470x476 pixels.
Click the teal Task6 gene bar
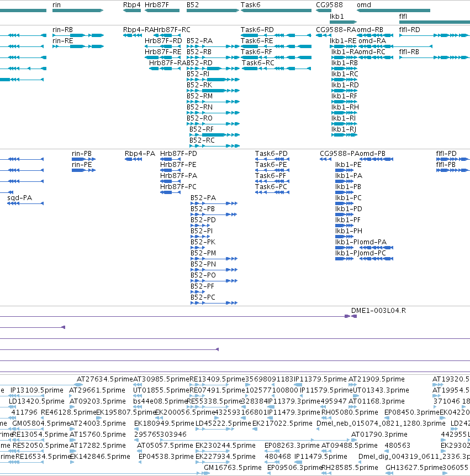click(x=276, y=11)
